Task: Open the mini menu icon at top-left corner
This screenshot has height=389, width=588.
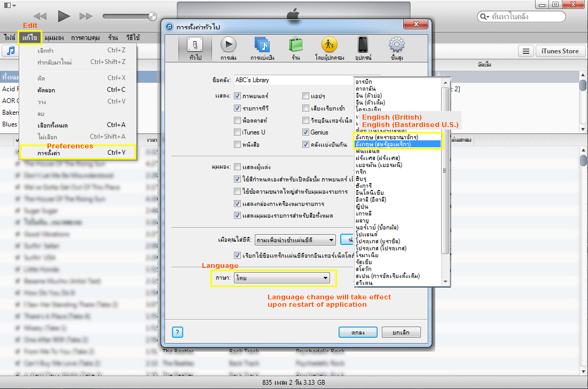Action: click(x=10, y=5)
